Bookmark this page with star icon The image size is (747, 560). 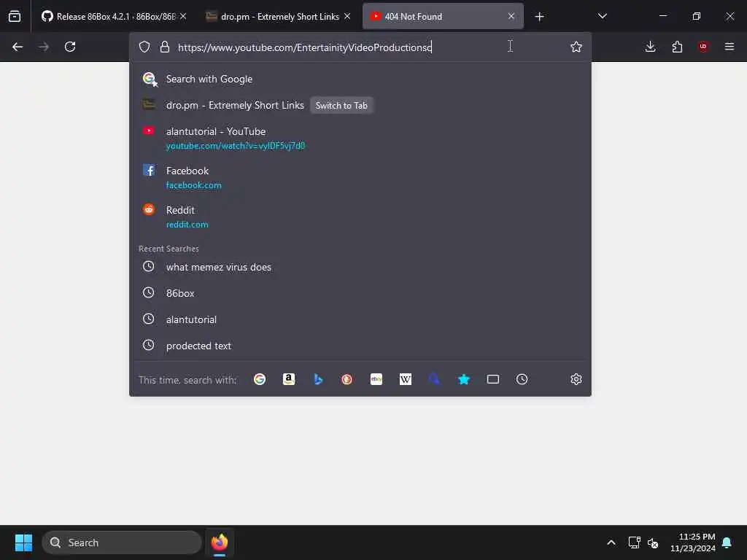click(576, 47)
